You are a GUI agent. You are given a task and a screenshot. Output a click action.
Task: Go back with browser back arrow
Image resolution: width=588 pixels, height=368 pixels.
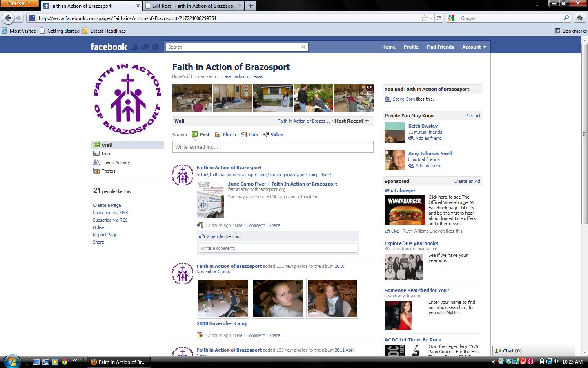point(8,18)
